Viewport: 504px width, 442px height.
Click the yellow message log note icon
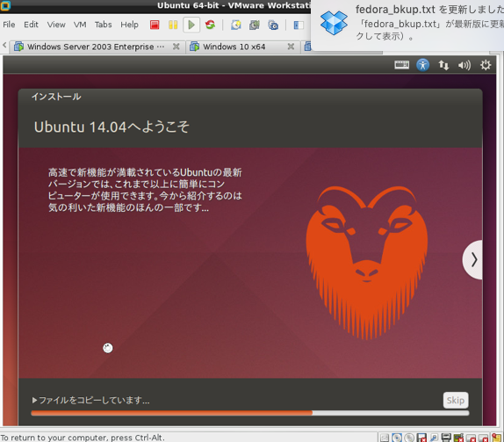coord(497,438)
